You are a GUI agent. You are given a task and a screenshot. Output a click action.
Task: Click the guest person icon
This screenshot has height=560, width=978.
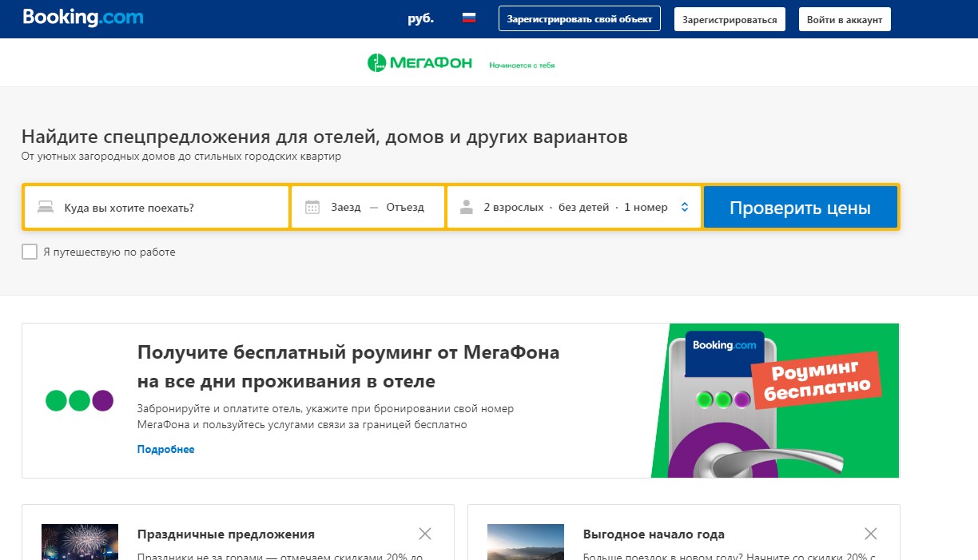click(x=467, y=208)
